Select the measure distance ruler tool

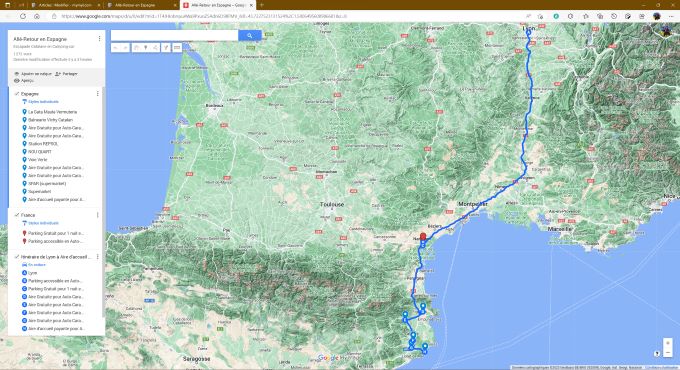(177, 48)
